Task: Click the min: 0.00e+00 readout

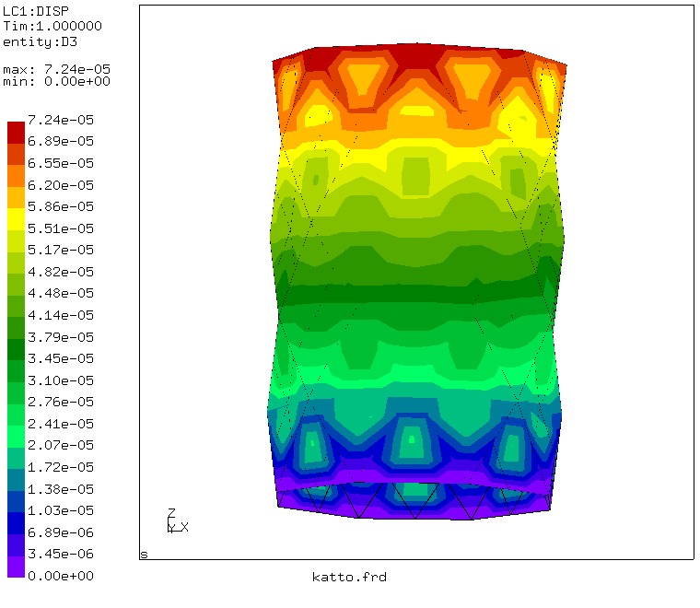Action: [57, 81]
